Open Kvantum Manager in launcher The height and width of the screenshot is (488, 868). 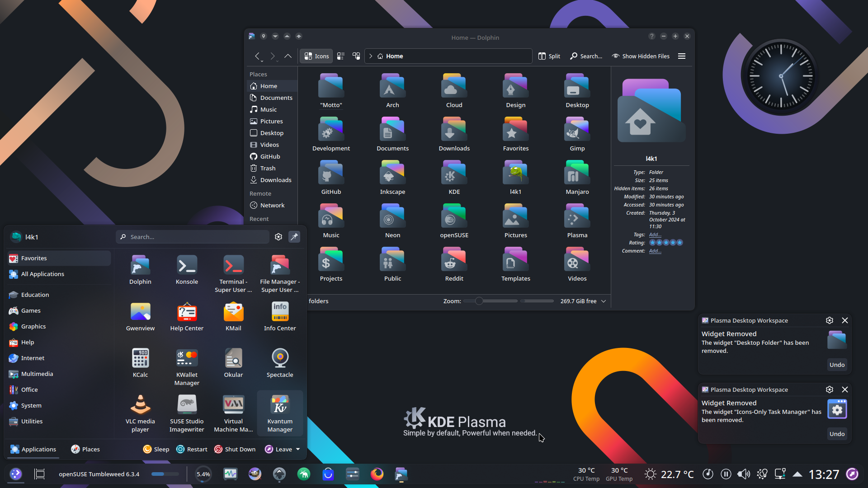[280, 413]
